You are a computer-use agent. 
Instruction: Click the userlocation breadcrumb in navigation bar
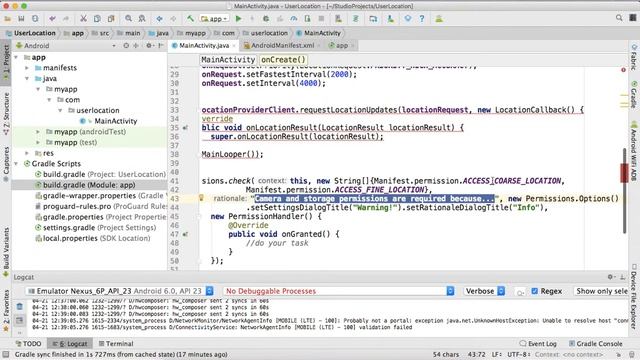265,33
